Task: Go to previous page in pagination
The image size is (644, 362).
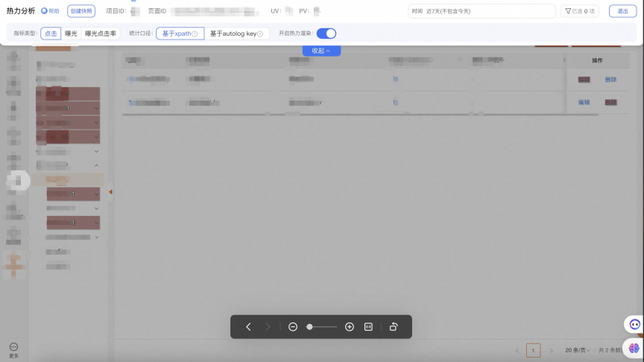Action: pyautogui.click(x=517, y=351)
